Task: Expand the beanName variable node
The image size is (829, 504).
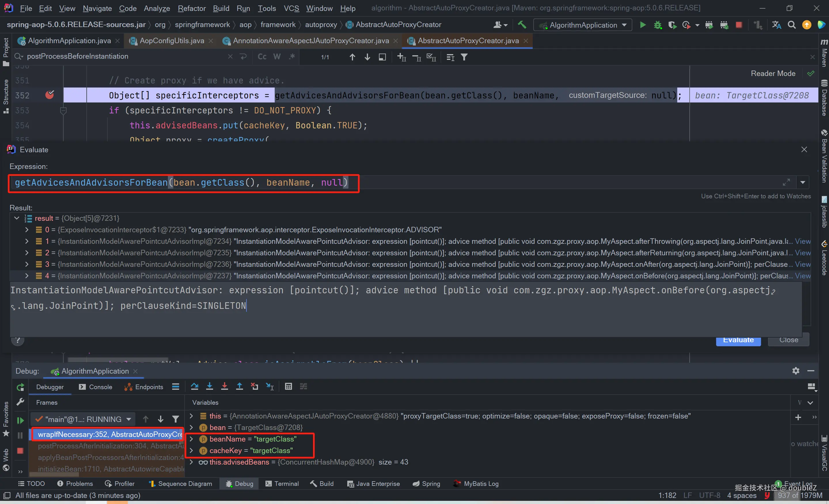Action: 191,439
